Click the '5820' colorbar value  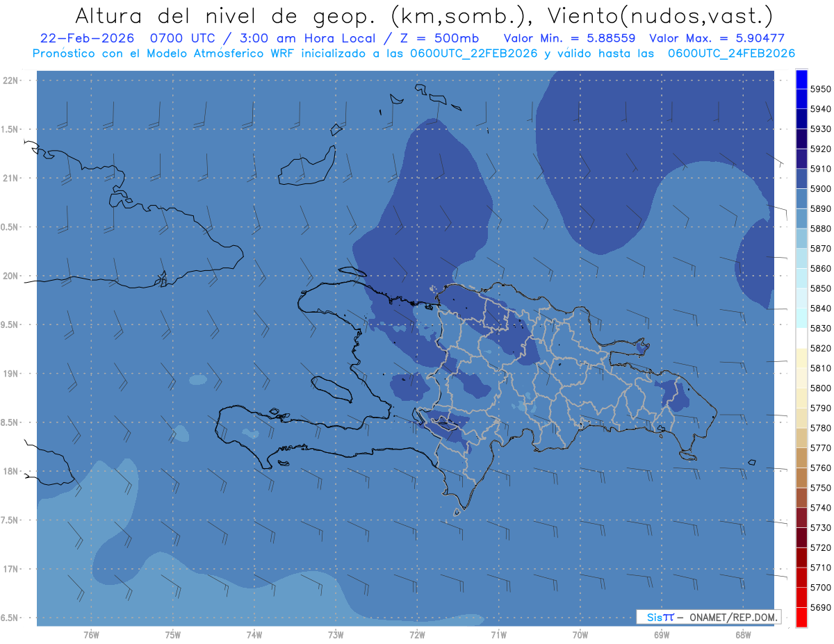[821, 348]
